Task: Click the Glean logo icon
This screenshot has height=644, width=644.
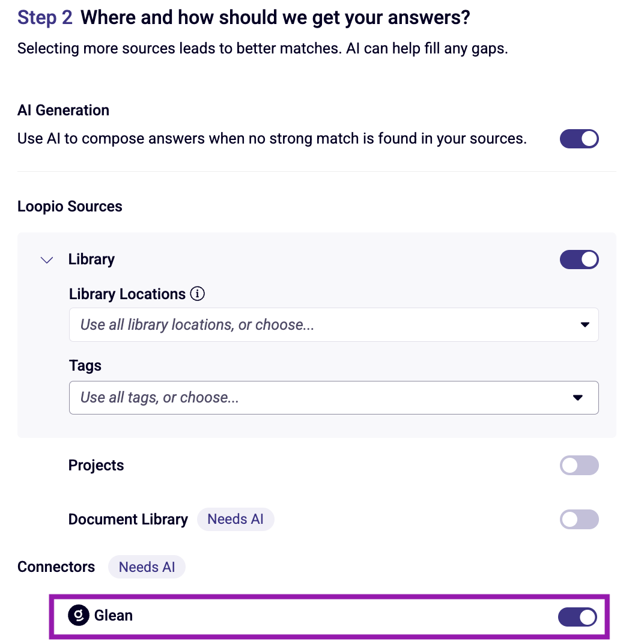Action: pyautogui.click(x=79, y=615)
